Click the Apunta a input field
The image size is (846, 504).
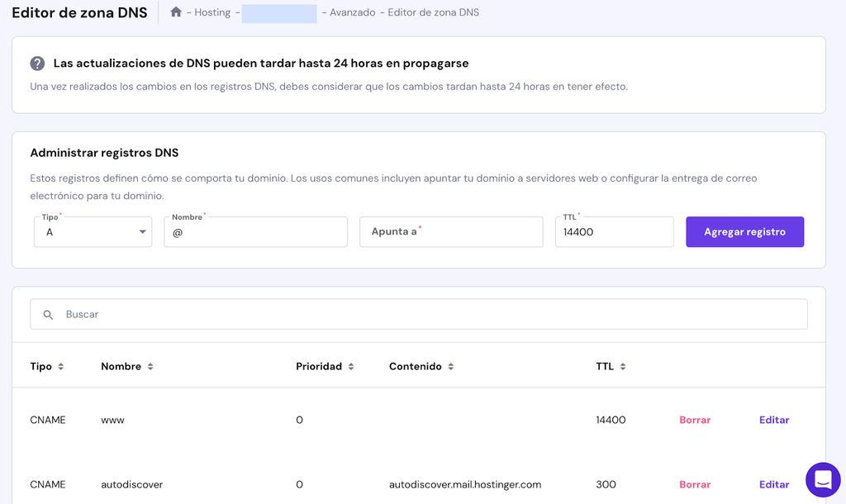point(451,232)
